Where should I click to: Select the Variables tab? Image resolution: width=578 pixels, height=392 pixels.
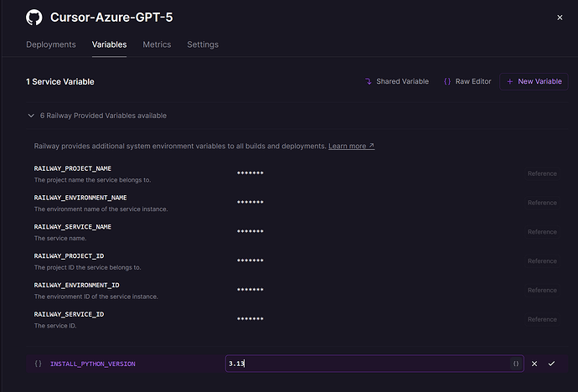[x=109, y=44]
